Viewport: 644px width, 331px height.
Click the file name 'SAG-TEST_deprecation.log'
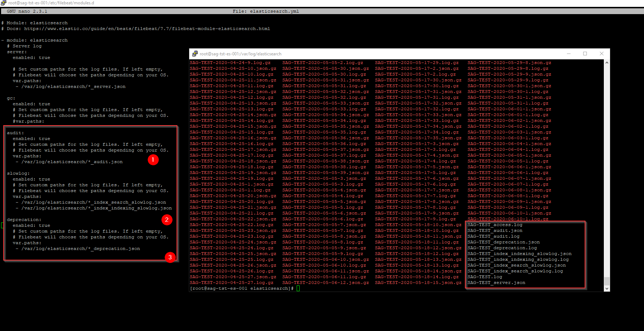point(502,248)
